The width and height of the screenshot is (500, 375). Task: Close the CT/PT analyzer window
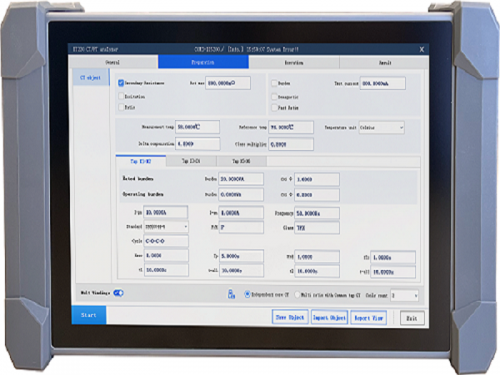pyautogui.click(x=422, y=49)
